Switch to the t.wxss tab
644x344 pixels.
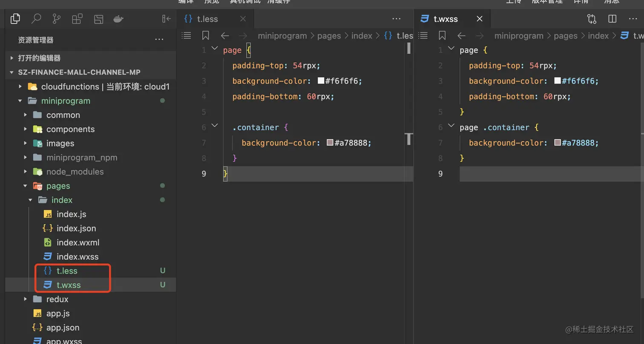pyautogui.click(x=446, y=19)
